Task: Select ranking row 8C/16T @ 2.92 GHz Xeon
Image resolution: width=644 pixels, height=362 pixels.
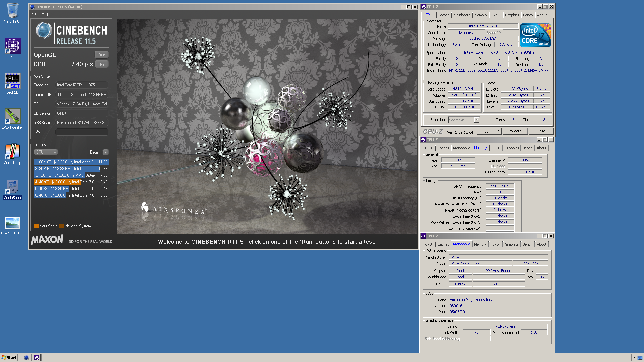Action: (71, 169)
